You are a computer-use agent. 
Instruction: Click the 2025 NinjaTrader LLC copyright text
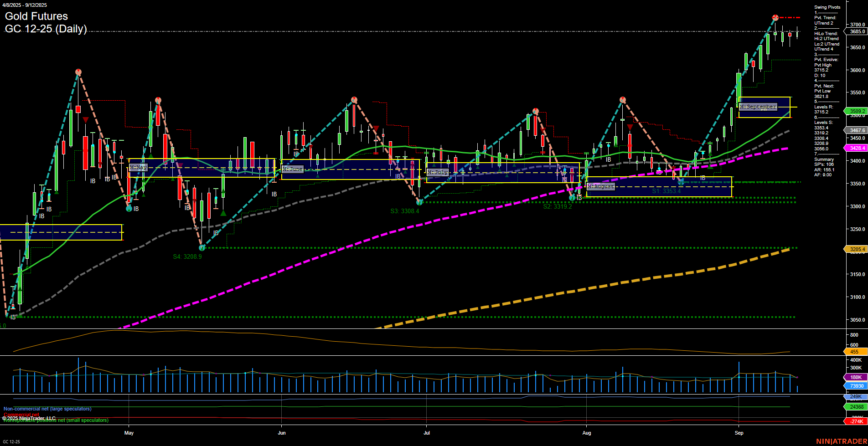coord(28,418)
